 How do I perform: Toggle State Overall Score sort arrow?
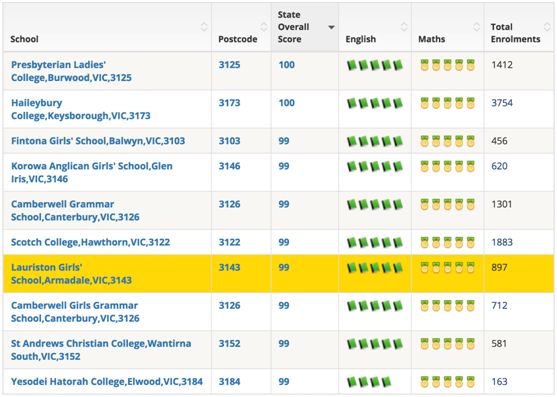coord(331,27)
